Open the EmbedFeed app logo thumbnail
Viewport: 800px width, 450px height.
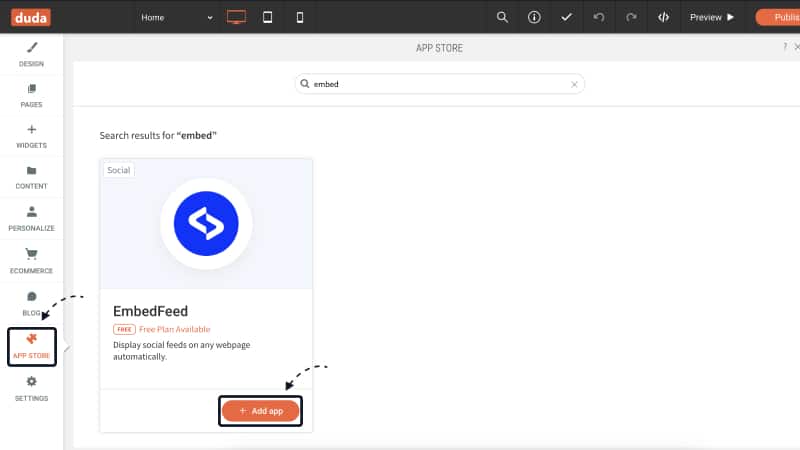pos(206,223)
